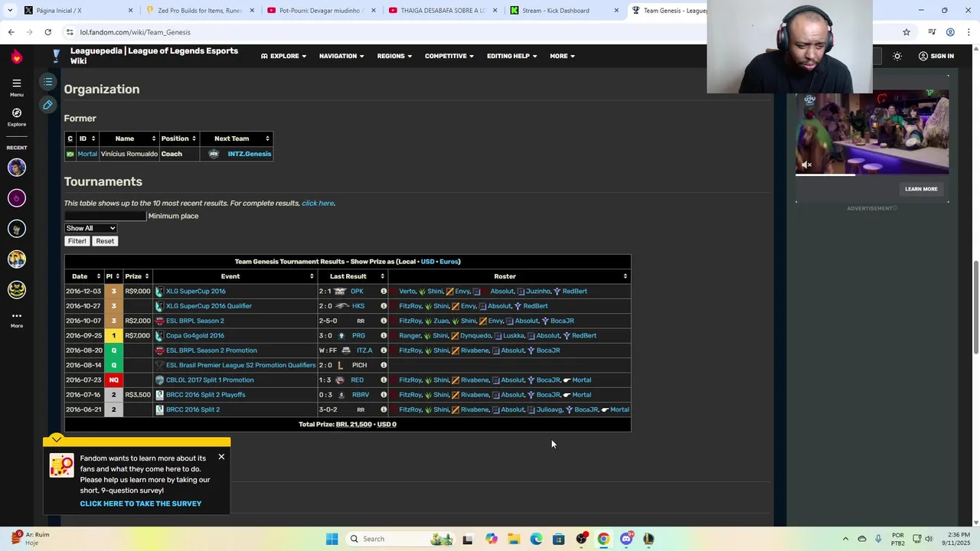Open the BRCC 2016 Split 2 Playoffs link

click(205, 395)
